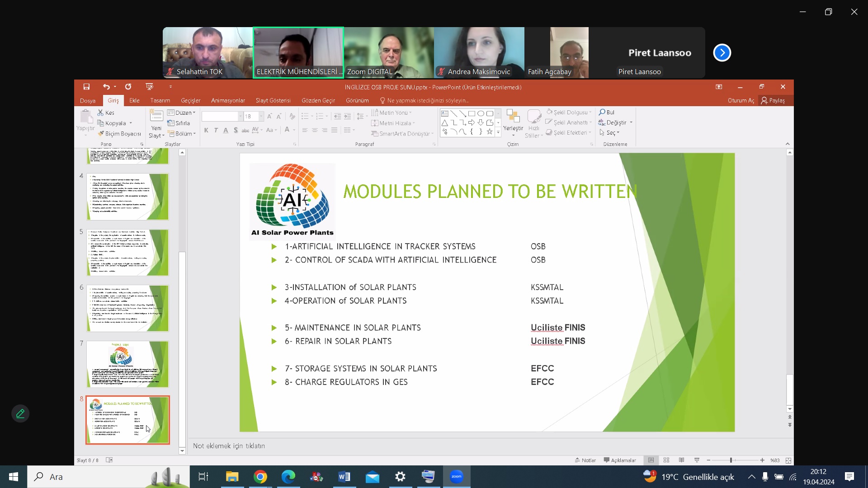868x488 pixels.
Task: Open Reading view from status bar
Action: click(681, 460)
